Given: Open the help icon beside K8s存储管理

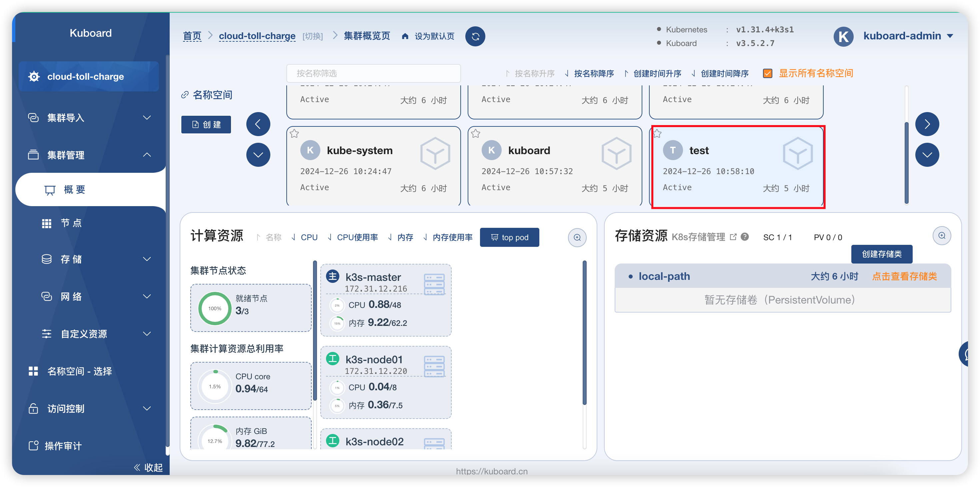Looking at the screenshot, I should tap(745, 236).
